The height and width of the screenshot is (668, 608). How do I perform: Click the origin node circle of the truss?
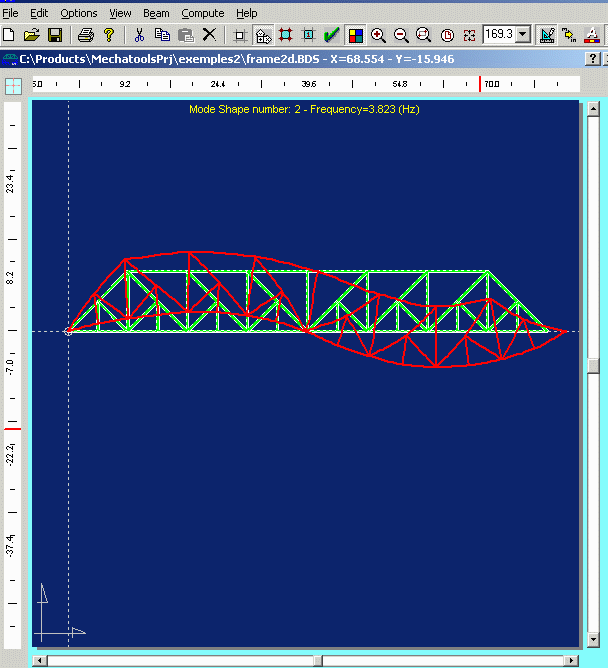(68, 331)
